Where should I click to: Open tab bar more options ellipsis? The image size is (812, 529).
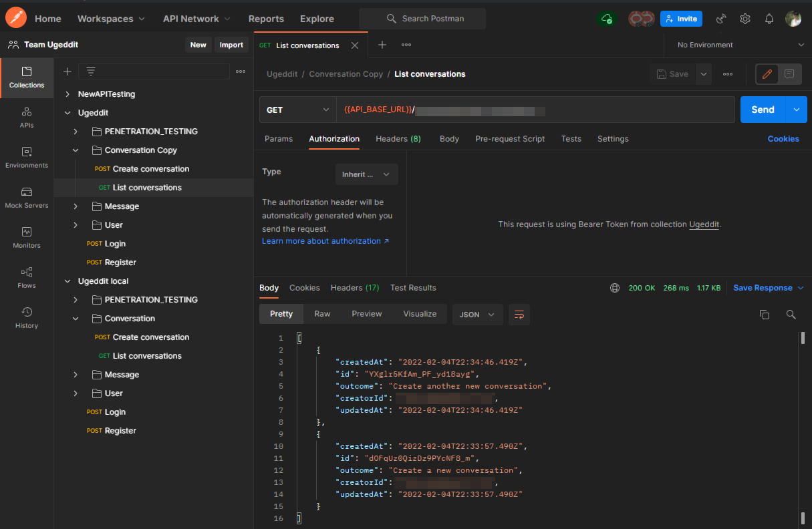click(406, 45)
